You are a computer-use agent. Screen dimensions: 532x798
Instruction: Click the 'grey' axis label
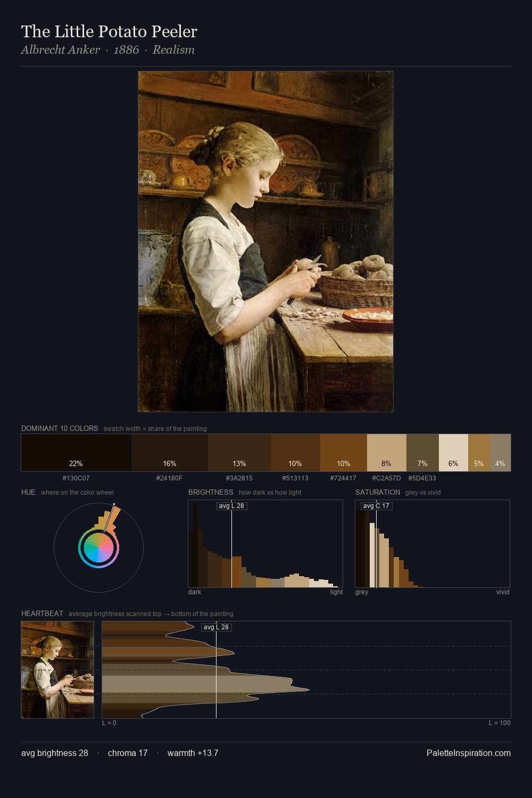362,592
